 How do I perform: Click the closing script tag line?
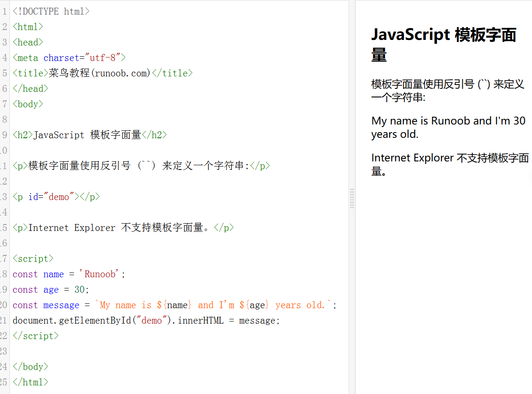pyautogui.click(x=36, y=336)
